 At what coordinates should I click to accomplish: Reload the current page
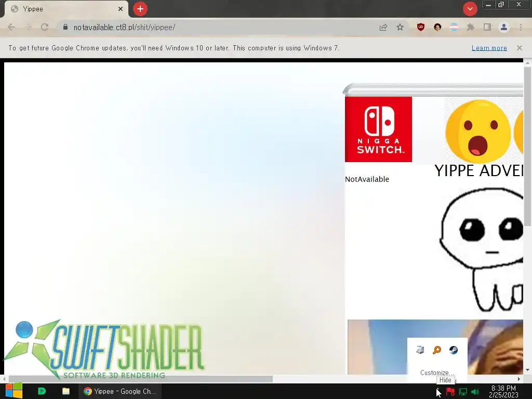[x=45, y=27]
